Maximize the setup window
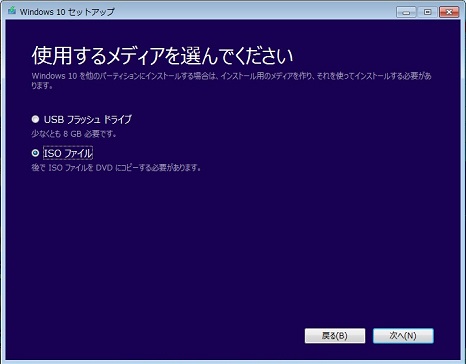466x364 pixels. (x=427, y=12)
